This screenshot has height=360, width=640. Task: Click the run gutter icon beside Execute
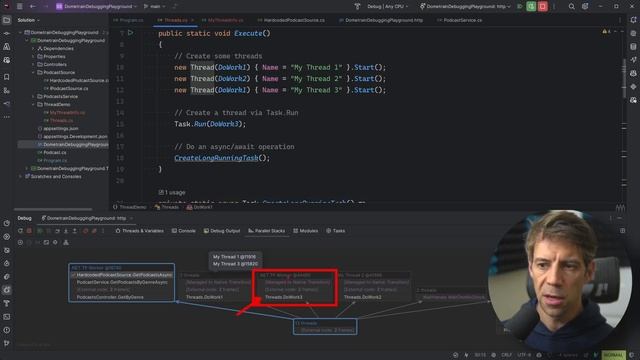click(x=131, y=33)
